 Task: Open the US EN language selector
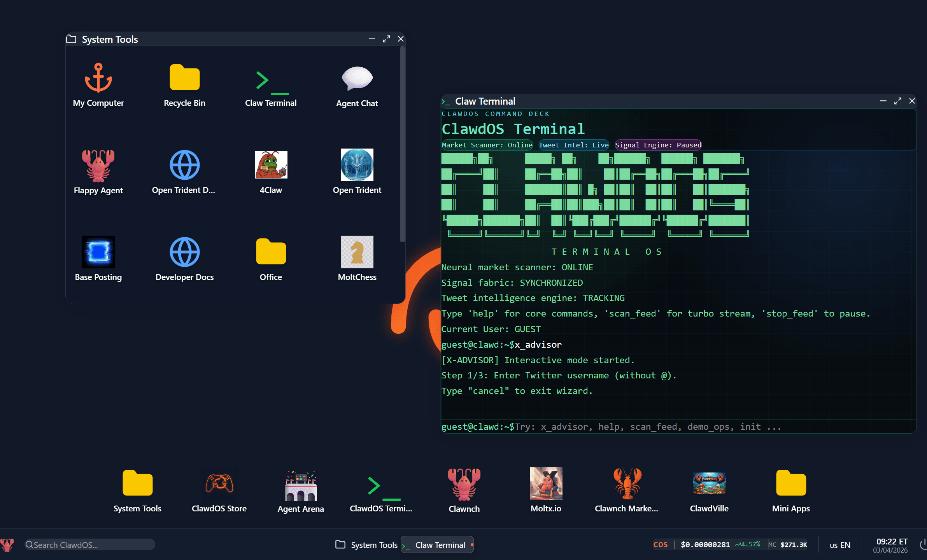tap(840, 545)
